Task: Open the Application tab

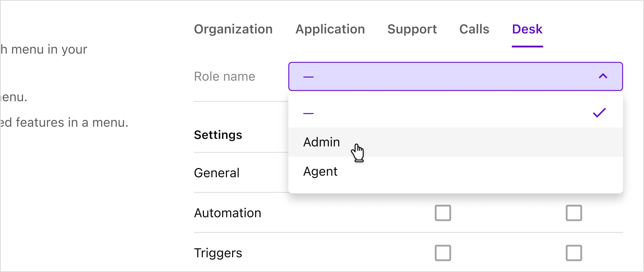Action: [x=330, y=29]
